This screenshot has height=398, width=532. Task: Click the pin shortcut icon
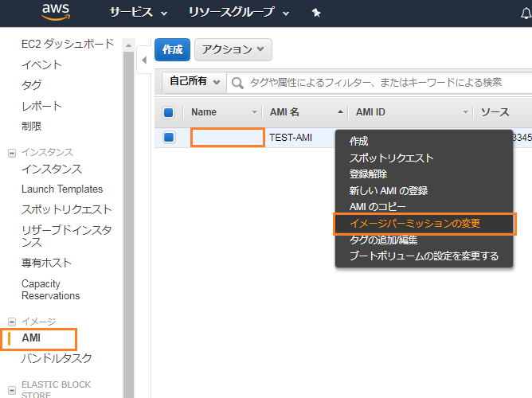point(316,14)
